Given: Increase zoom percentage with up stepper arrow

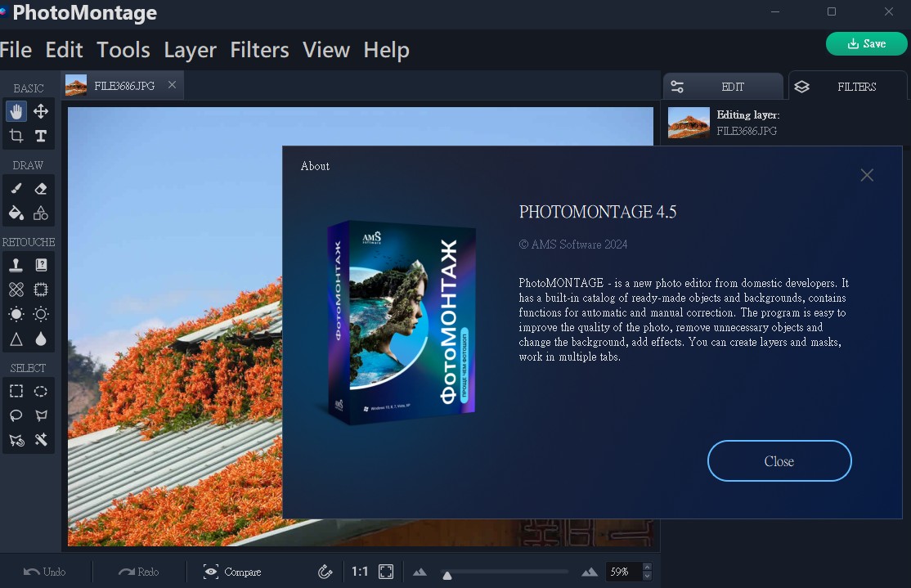Looking at the screenshot, I should tap(648, 567).
